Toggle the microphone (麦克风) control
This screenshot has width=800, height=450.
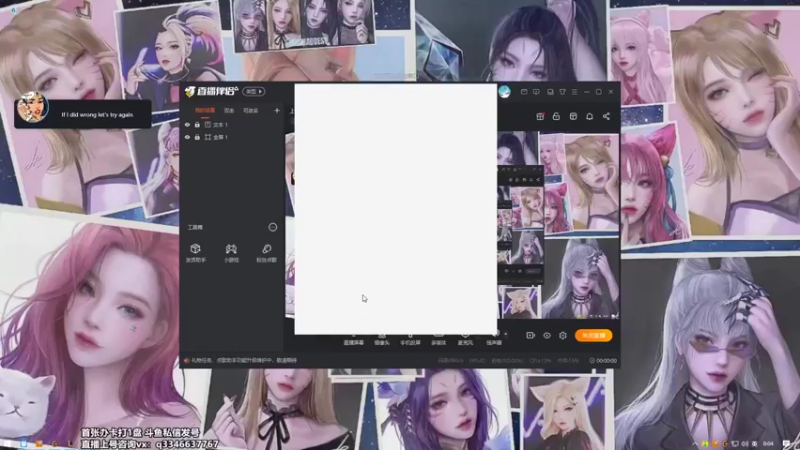[x=465, y=340]
